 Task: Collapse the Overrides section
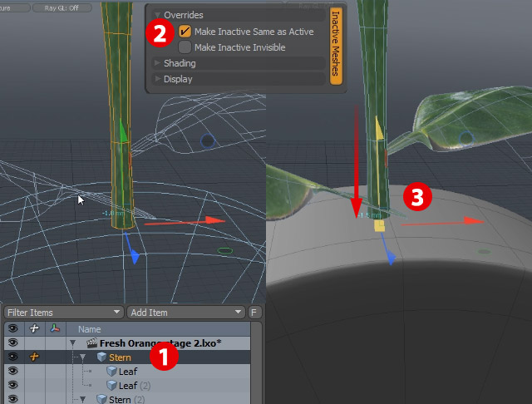(157, 15)
